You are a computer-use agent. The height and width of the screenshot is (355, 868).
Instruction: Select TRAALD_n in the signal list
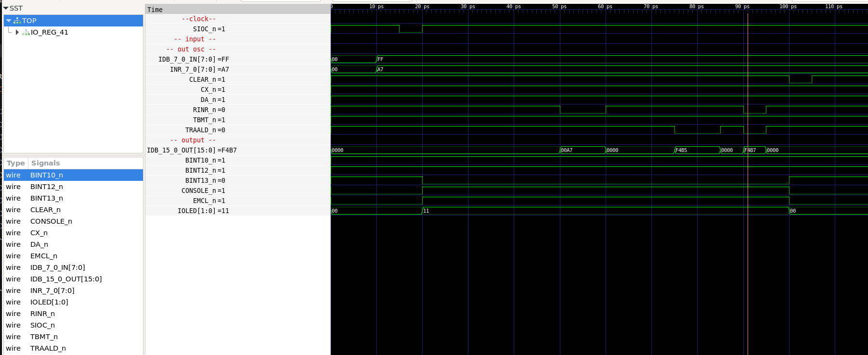click(73, 348)
